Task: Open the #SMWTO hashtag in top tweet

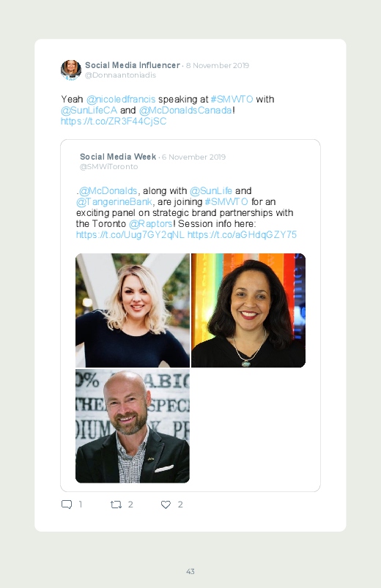Action: (x=232, y=100)
